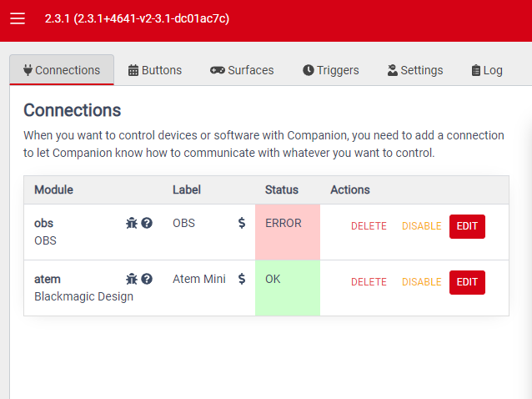Select the atem module name
532x399 pixels.
[48, 279]
